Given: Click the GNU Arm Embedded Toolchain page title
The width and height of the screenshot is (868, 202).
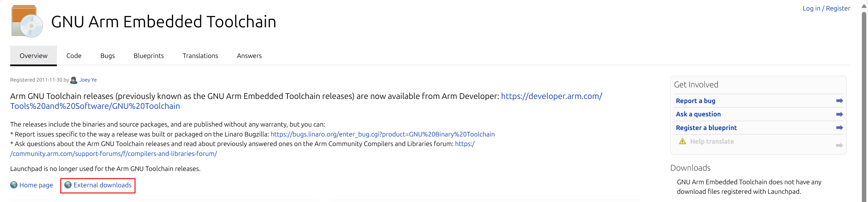Looking at the screenshot, I should (x=163, y=21).
